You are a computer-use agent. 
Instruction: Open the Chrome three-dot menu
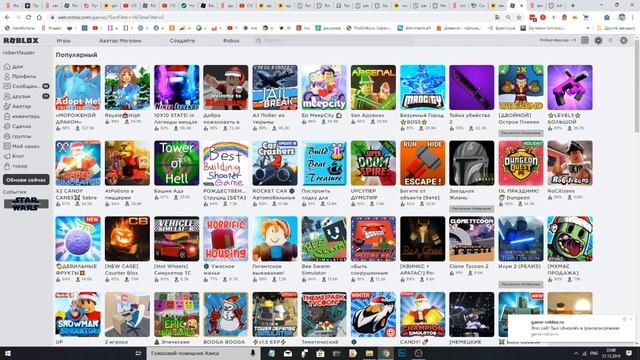point(633,18)
